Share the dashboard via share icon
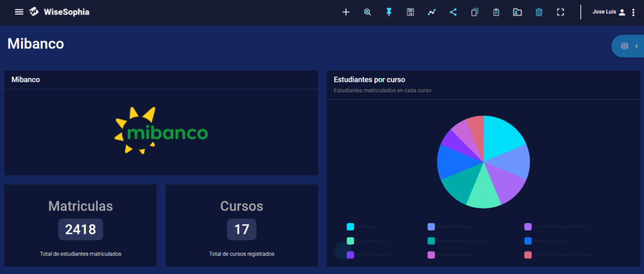 click(x=453, y=13)
